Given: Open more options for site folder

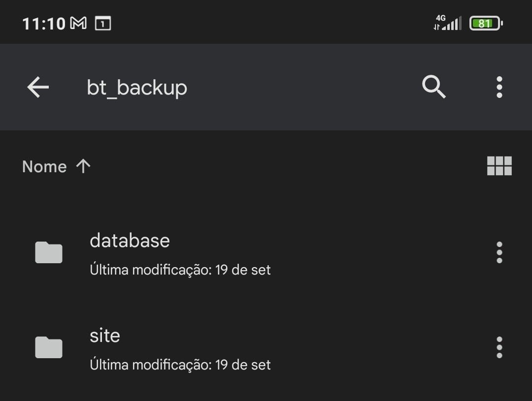Looking at the screenshot, I should pyautogui.click(x=499, y=347).
